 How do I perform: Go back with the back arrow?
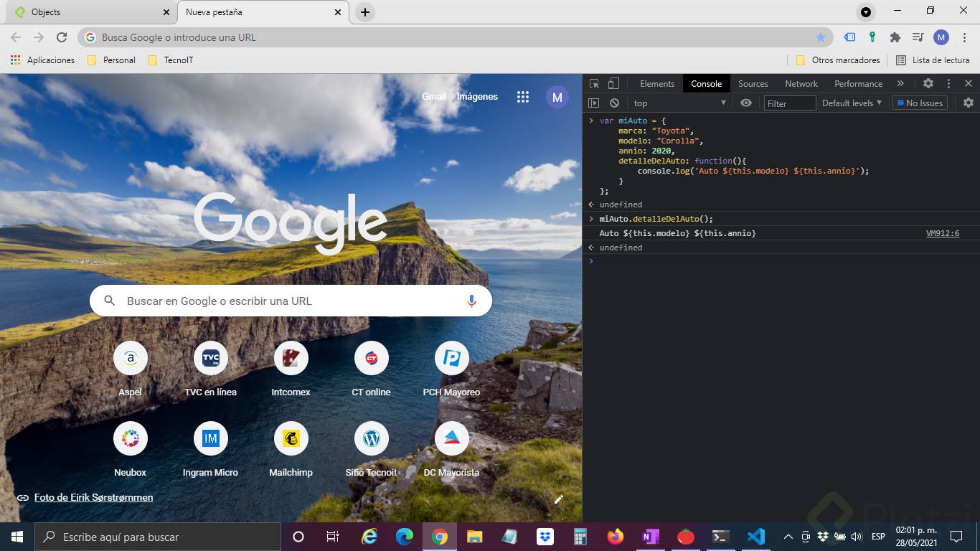click(16, 37)
